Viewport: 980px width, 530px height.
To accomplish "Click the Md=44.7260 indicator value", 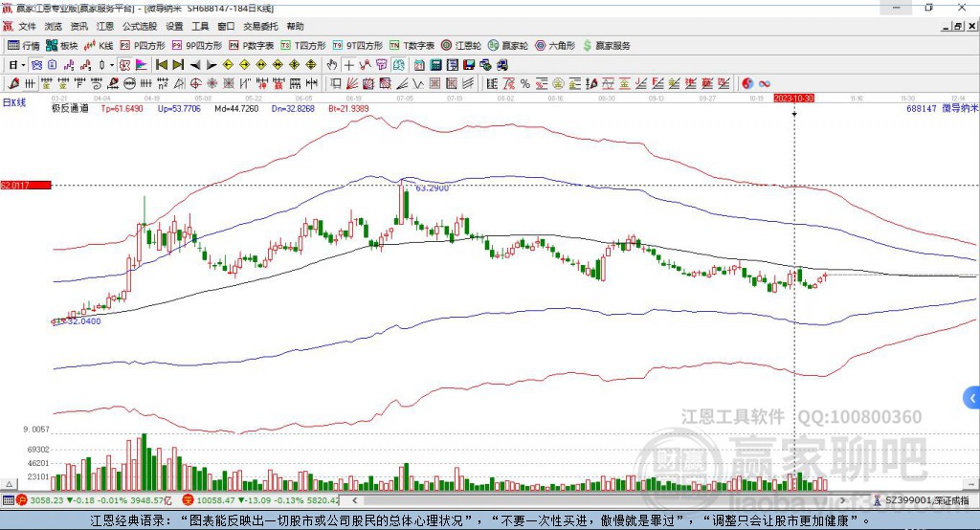I will 236,108.
